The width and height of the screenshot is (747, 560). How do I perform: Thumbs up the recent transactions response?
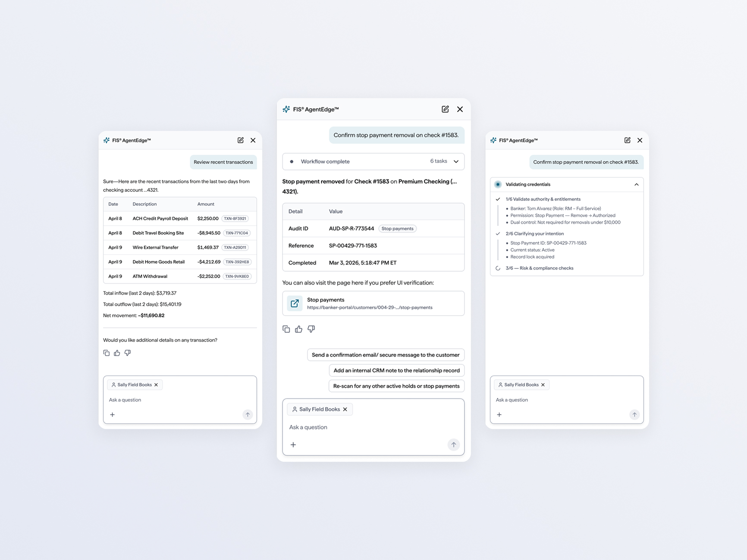(117, 353)
